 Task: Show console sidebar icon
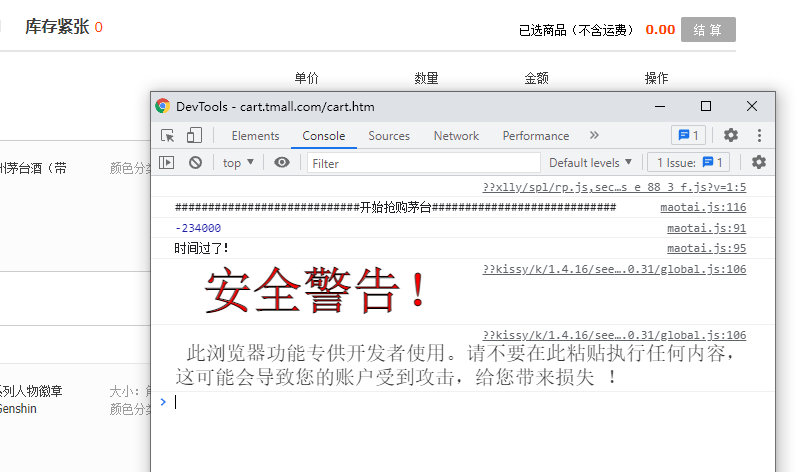[166, 163]
